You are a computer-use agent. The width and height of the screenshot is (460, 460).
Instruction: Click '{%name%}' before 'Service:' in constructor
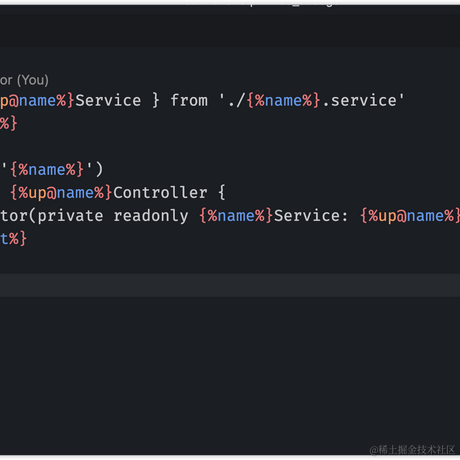[236, 216]
